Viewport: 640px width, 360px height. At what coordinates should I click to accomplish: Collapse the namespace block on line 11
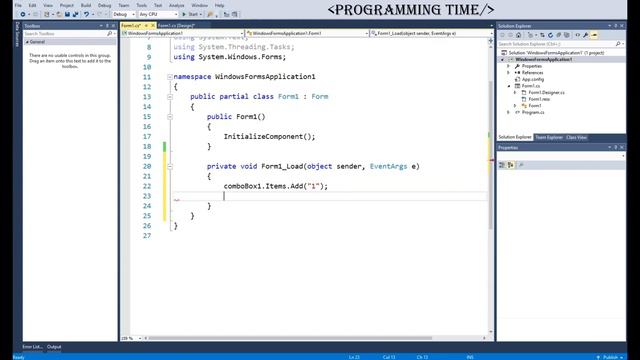click(x=170, y=77)
